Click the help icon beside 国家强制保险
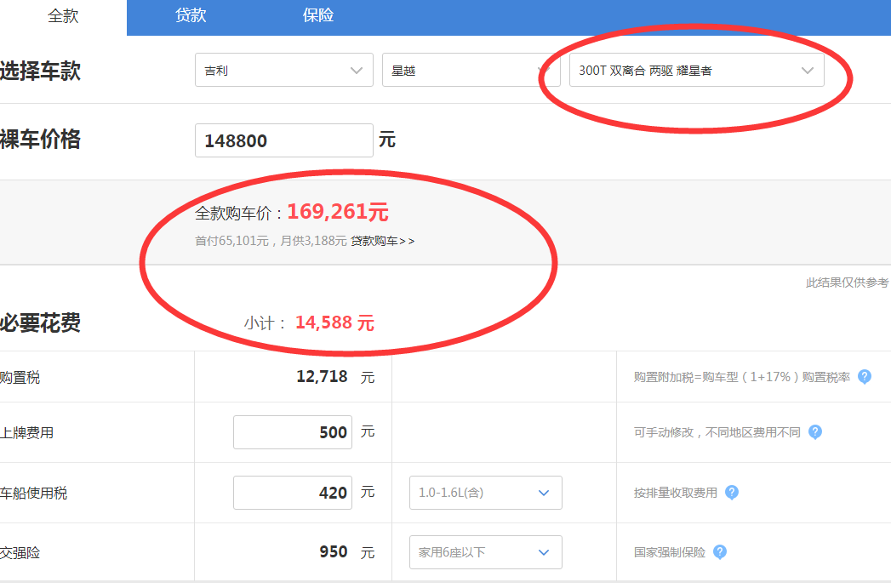891x588 pixels. (719, 552)
